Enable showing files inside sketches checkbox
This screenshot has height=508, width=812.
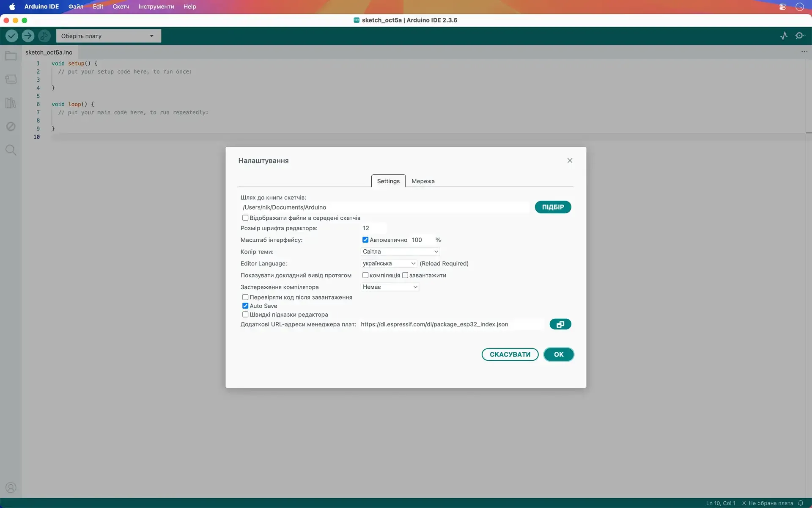[x=245, y=218]
